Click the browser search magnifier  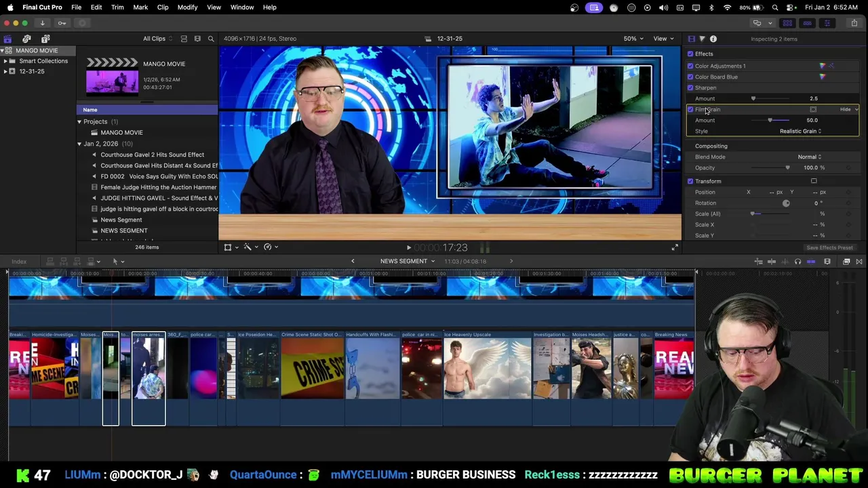pyautogui.click(x=211, y=39)
